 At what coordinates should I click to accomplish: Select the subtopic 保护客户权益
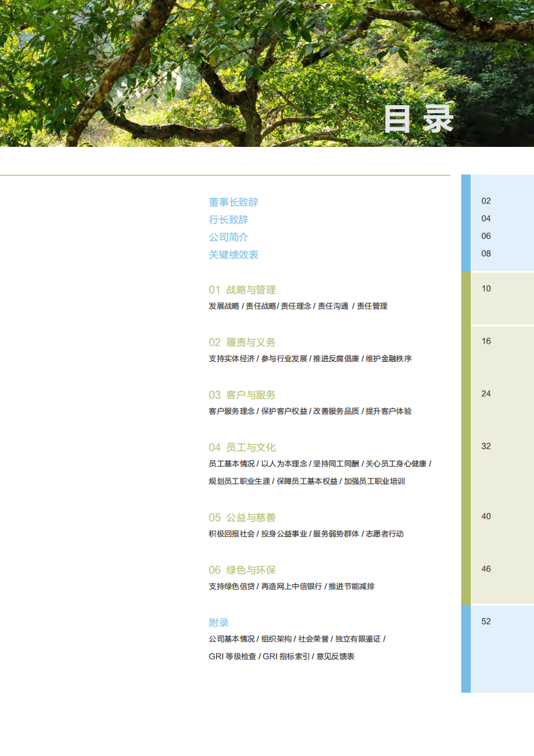284,411
